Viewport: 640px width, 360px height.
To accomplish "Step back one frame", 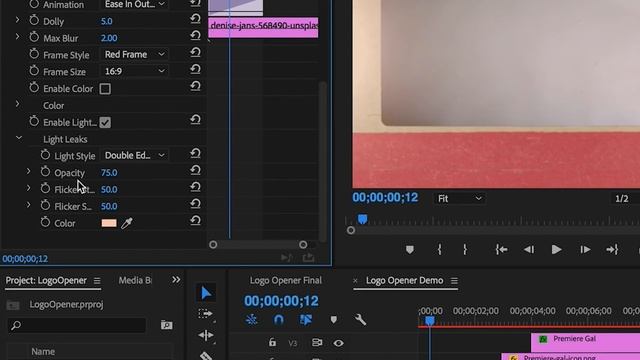I will pos(529,249).
